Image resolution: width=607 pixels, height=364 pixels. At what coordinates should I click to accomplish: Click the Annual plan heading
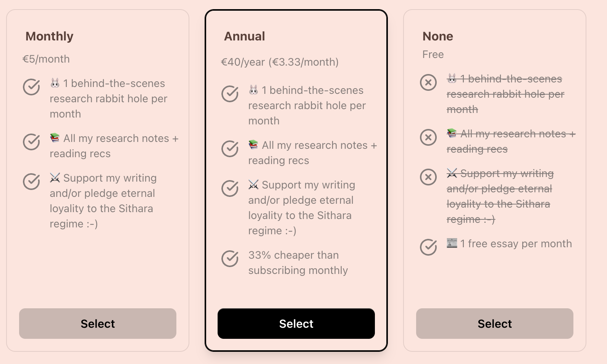[x=244, y=36]
